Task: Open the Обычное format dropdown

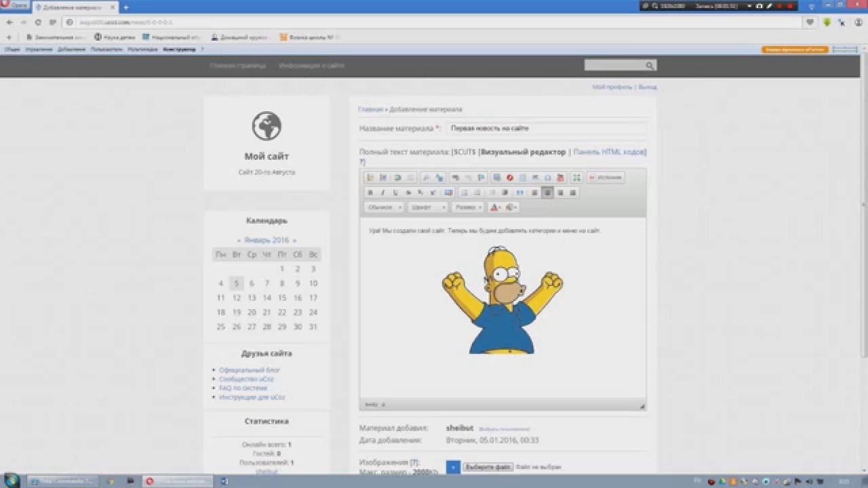Action: (x=384, y=207)
